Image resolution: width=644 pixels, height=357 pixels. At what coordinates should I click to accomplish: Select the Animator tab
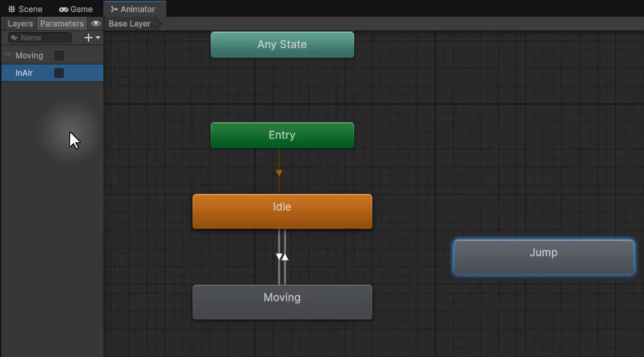pyautogui.click(x=134, y=9)
